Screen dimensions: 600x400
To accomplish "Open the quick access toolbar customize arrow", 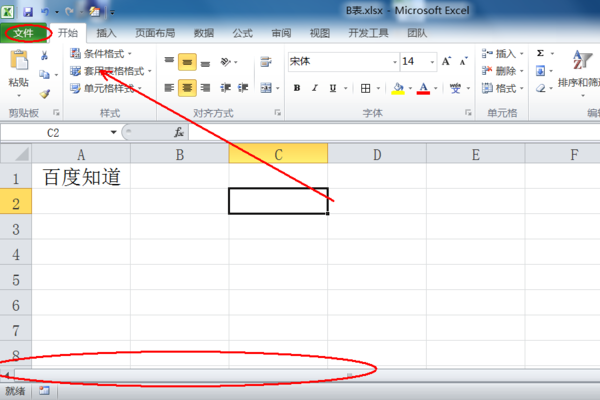I will [112, 13].
